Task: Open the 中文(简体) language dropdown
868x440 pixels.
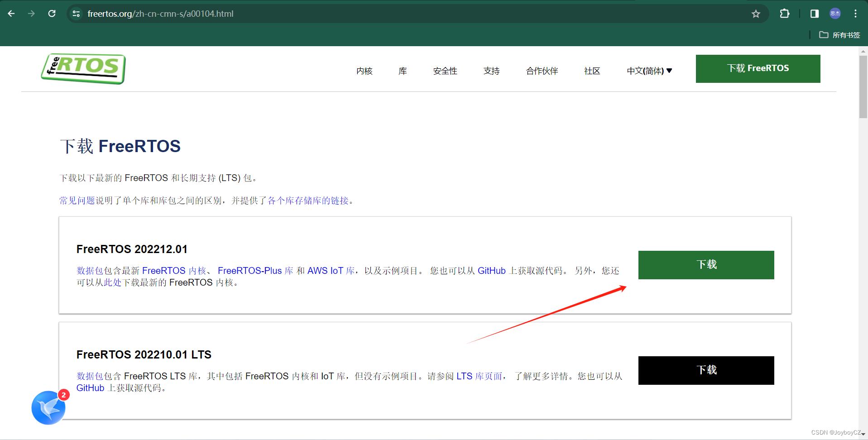Action: pyautogui.click(x=649, y=71)
